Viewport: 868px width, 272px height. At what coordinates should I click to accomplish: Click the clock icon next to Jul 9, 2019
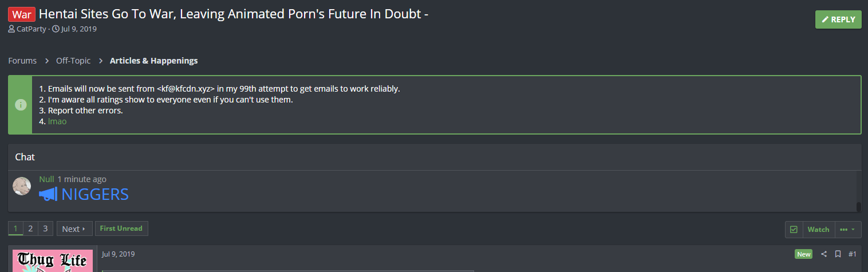(x=56, y=29)
